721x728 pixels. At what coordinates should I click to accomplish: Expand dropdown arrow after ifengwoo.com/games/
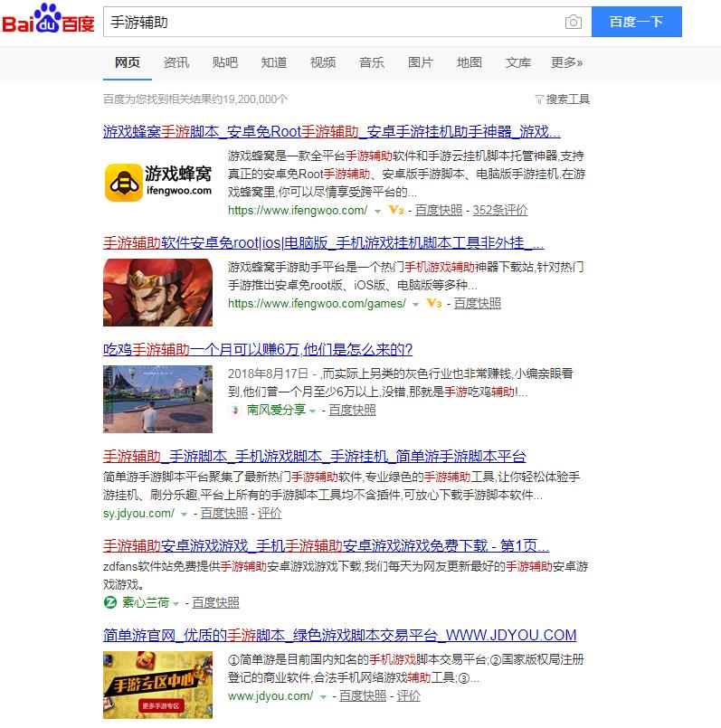[x=416, y=305]
